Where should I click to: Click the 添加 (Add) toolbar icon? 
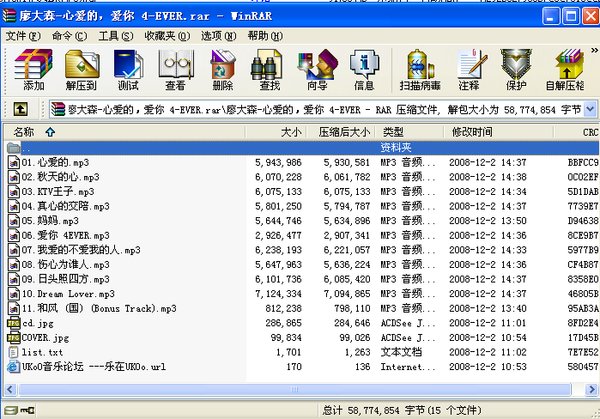[x=33, y=70]
